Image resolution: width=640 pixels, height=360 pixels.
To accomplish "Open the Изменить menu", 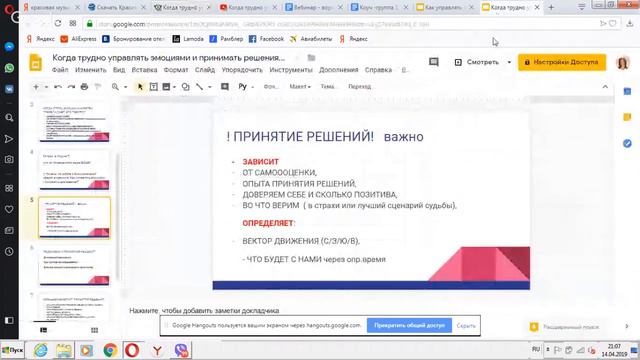I will point(91,70).
